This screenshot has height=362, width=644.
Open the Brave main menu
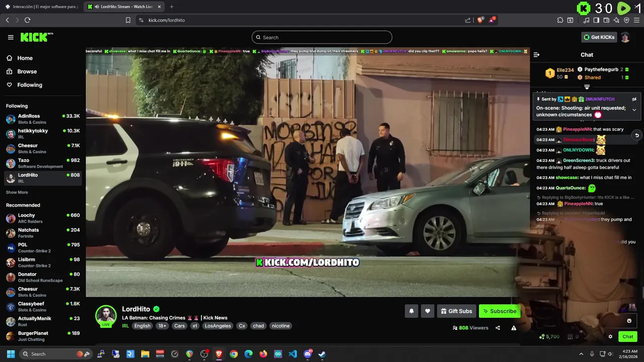(x=636, y=20)
